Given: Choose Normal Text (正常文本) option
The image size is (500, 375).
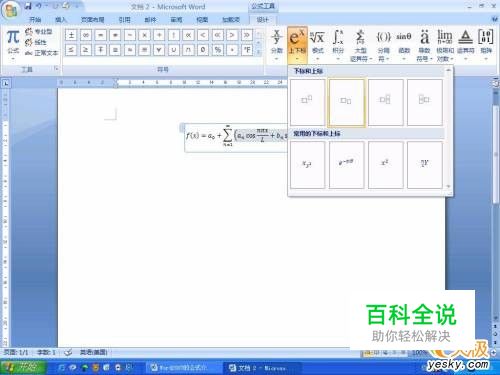Looking at the screenshot, I should click(41, 53).
